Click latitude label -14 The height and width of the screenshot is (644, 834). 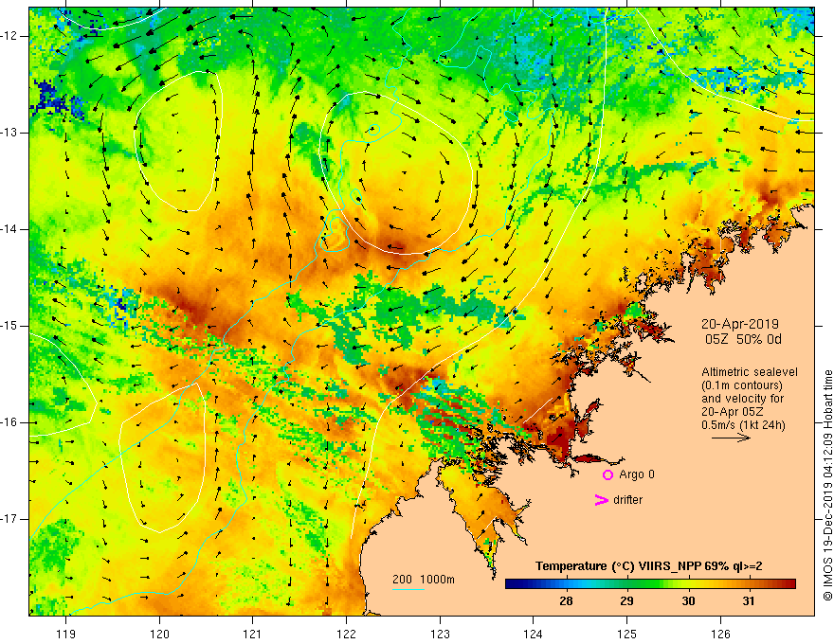[x=9, y=229]
